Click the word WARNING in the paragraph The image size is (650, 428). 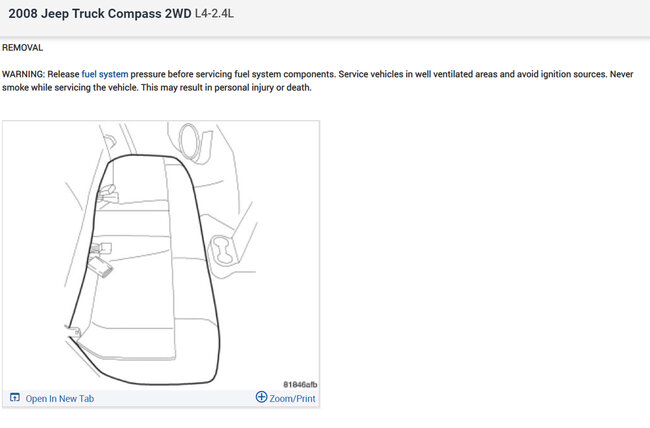pos(23,74)
